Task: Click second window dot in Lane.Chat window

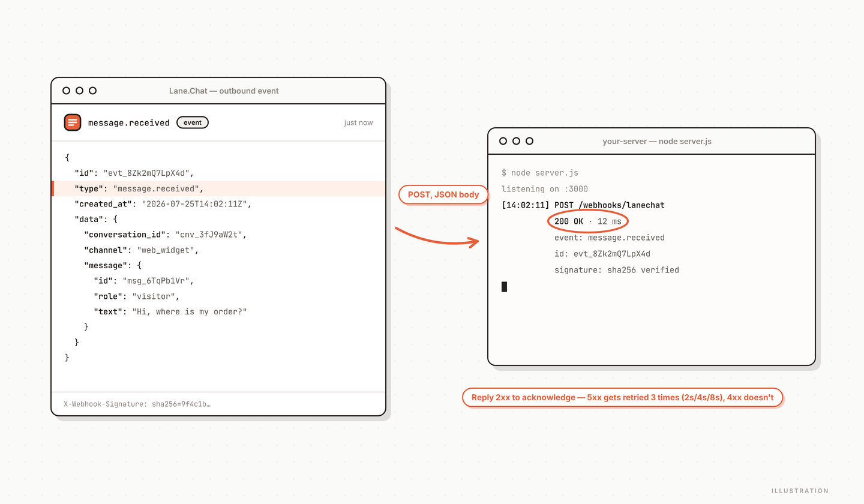Action: (79, 91)
